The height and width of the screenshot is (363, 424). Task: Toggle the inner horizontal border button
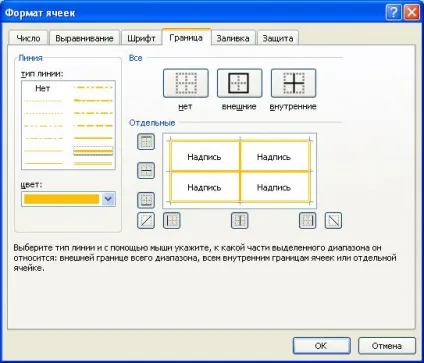pyautogui.click(x=146, y=170)
